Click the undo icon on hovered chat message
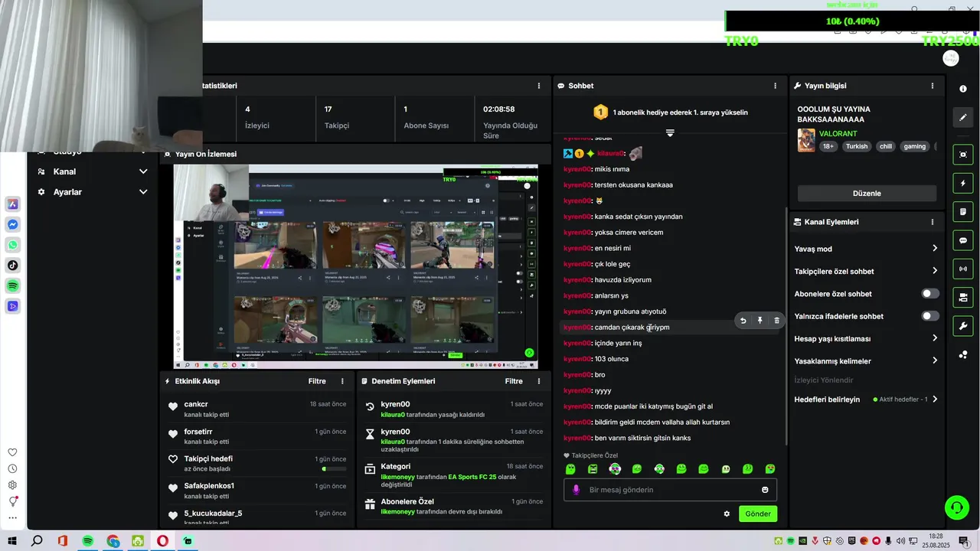Screen dimensions: 980x551 (743, 321)
